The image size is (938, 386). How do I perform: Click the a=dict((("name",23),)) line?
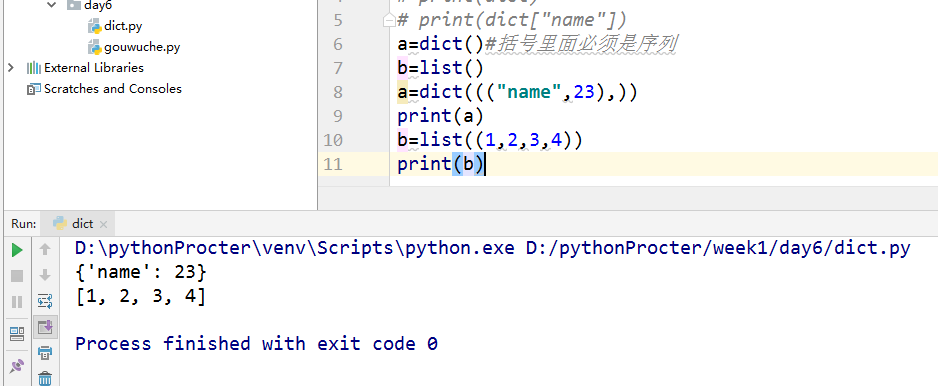[518, 92]
